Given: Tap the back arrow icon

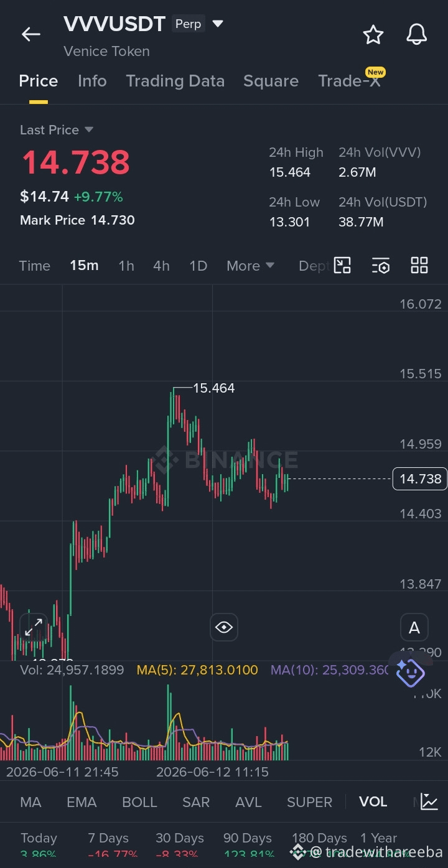Looking at the screenshot, I should click(30, 35).
